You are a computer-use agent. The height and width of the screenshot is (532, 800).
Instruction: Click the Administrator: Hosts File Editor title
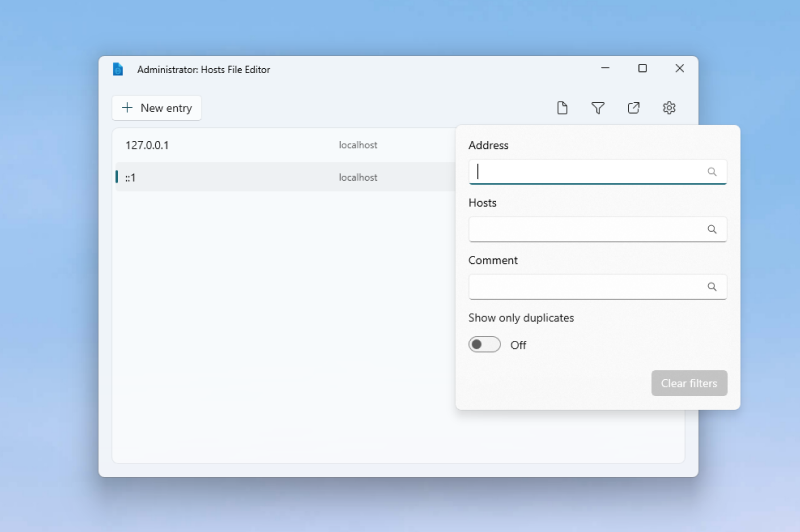pos(203,70)
